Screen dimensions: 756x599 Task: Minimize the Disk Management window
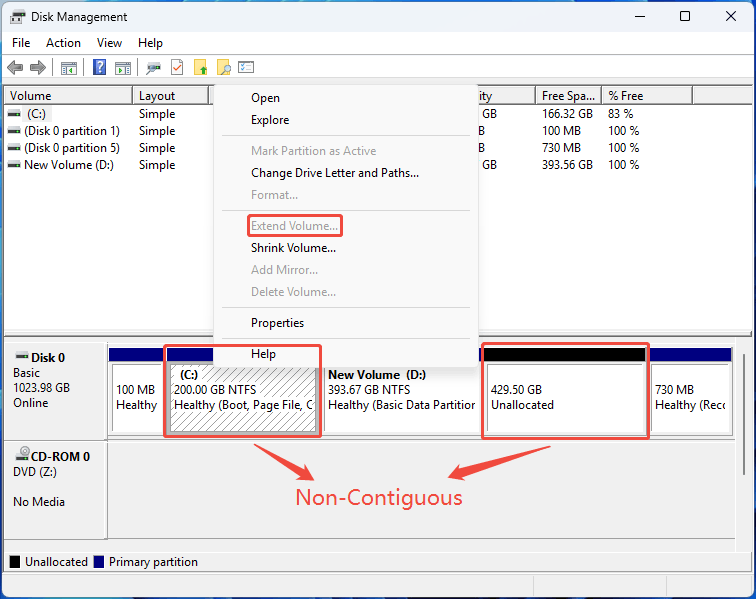pos(640,16)
